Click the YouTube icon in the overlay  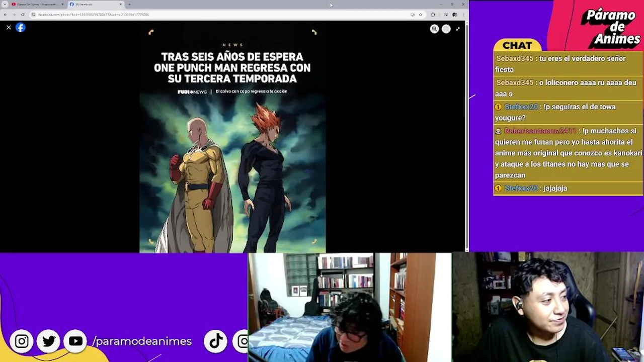(75, 341)
